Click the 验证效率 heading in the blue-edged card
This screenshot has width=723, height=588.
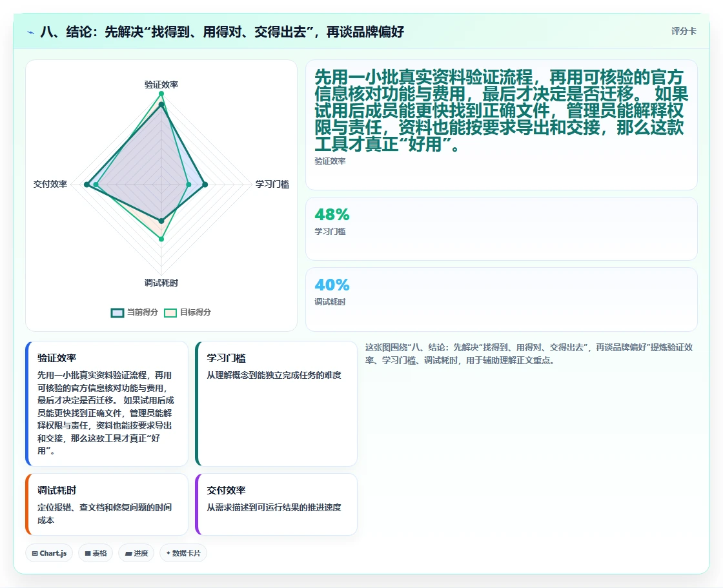[57, 358]
